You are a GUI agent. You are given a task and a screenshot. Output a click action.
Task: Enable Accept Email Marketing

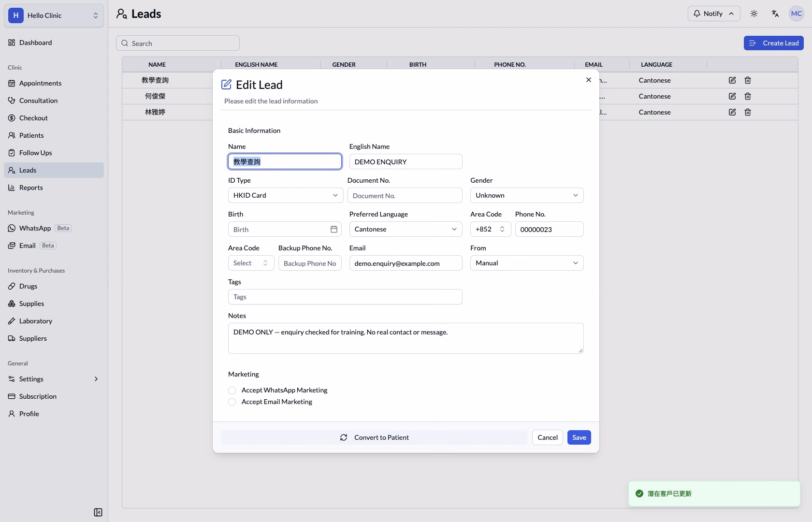232,402
